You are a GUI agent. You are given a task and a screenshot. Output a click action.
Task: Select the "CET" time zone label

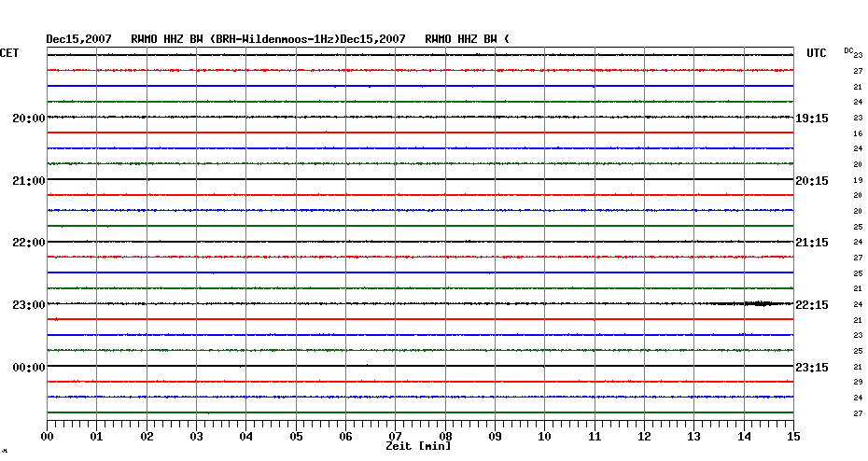click(9, 53)
